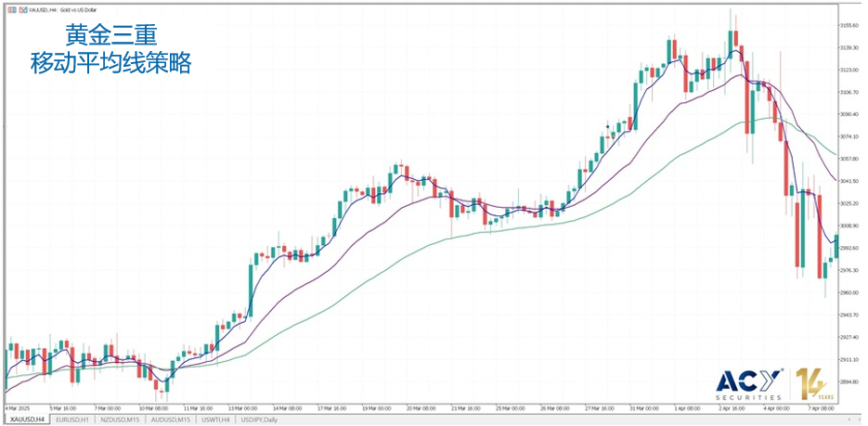Select the USDJPY,Daily chart tab

[x=261, y=420]
